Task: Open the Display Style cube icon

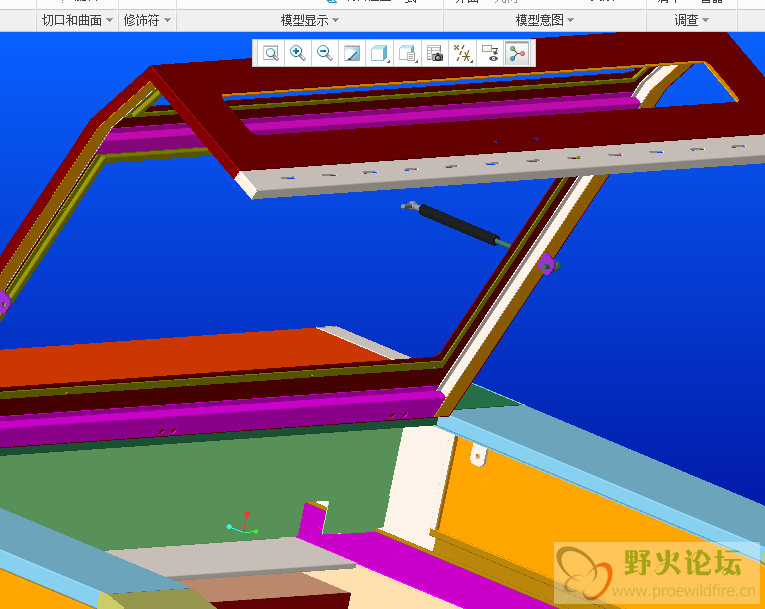Action: 379,54
